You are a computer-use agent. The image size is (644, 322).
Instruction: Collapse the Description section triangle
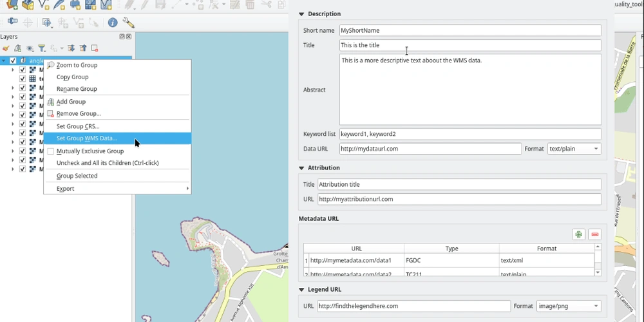coord(301,14)
